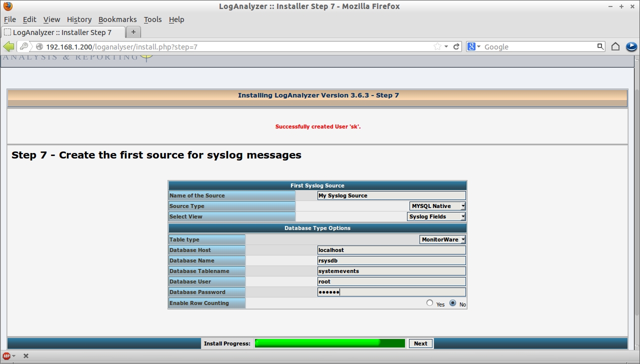Click the search magnifier icon

pyautogui.click(x=600, y=46)
